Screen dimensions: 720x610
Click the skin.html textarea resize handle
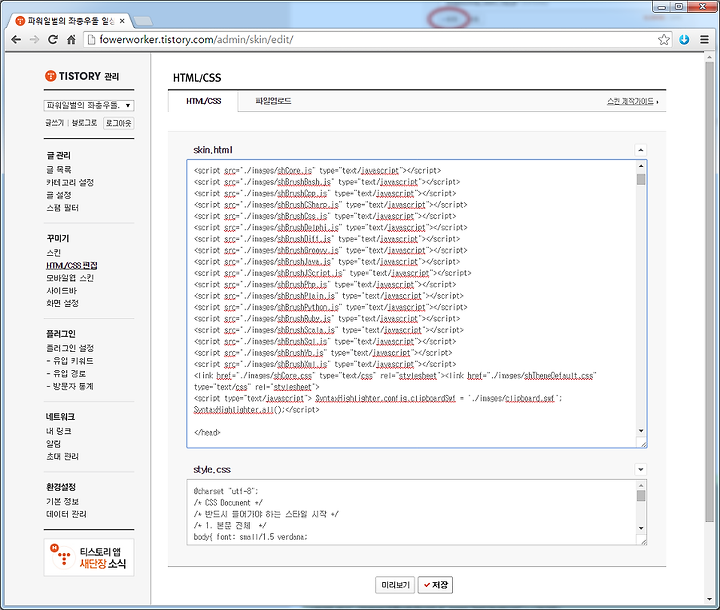click(642, 443)
